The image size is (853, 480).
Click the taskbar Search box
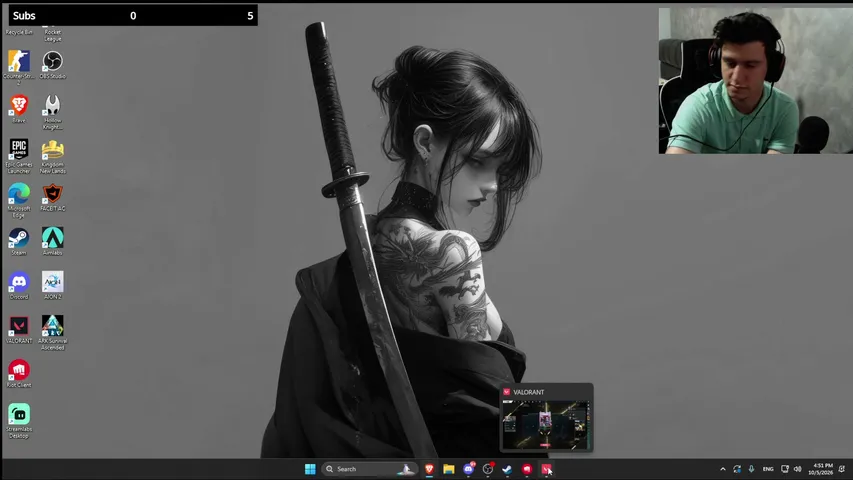click(x=369, y=469)
